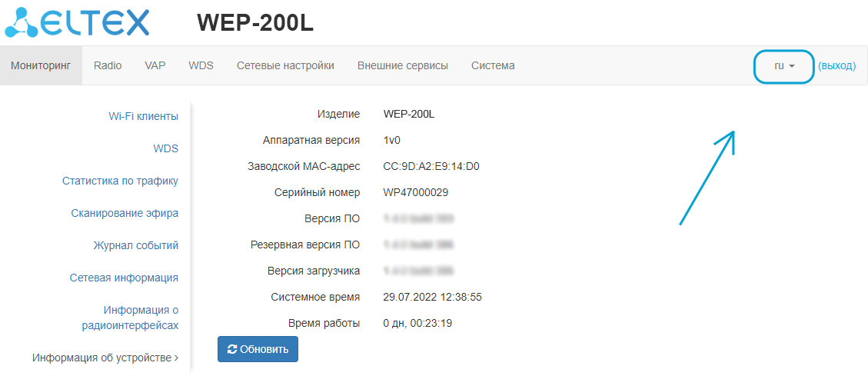The image size is (868, 376).
Task: Open Сетевые настройки tab
Action: point(285,65)
